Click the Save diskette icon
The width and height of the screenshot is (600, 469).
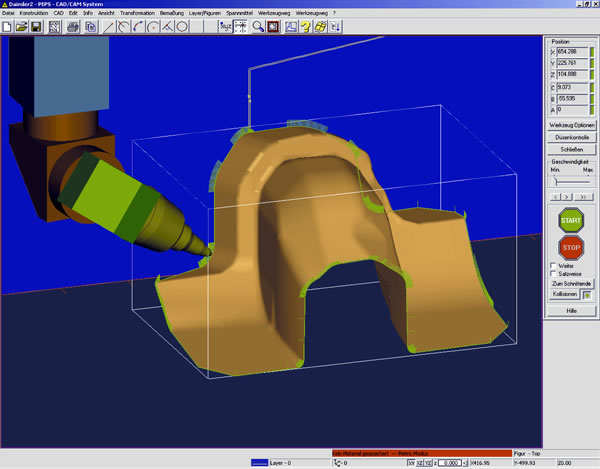click(36, 27)
